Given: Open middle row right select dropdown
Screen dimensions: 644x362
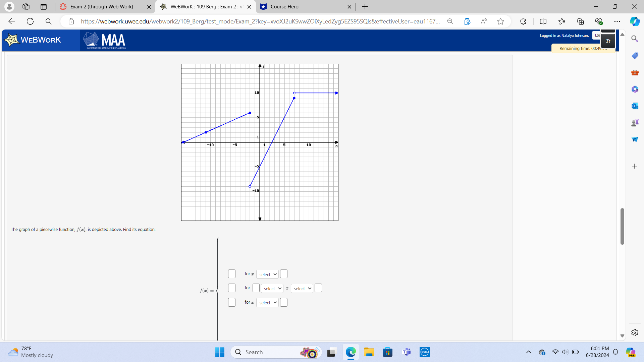Looking at the screenshot, I should pos(302,289).
